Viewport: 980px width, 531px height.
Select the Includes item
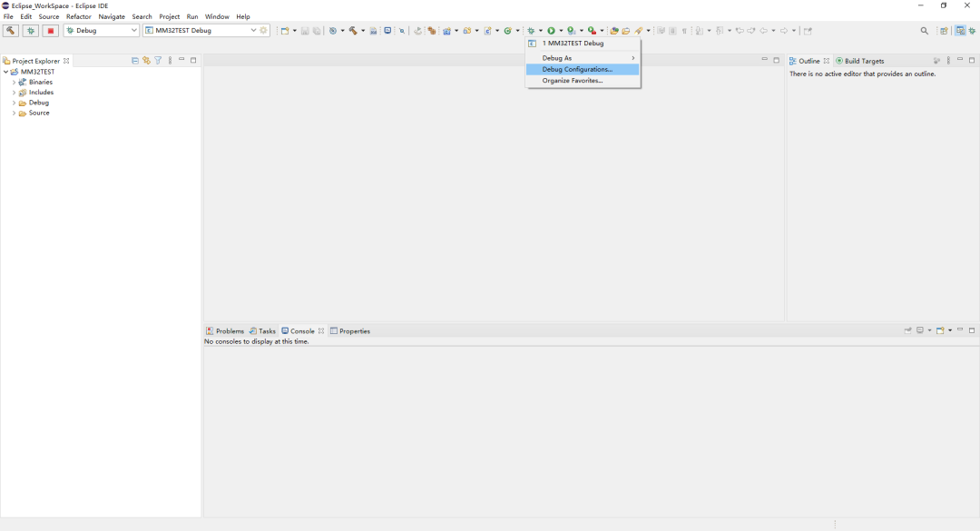click(x=41, y=93)
